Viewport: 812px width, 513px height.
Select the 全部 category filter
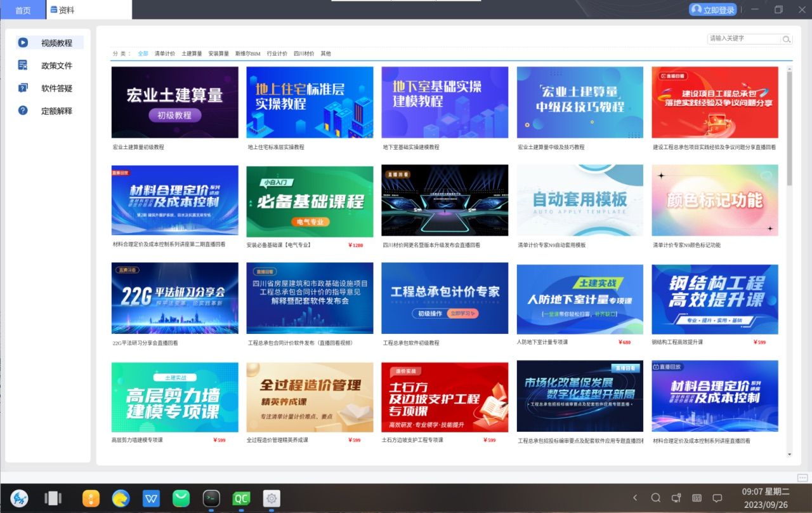click(143, 54)
